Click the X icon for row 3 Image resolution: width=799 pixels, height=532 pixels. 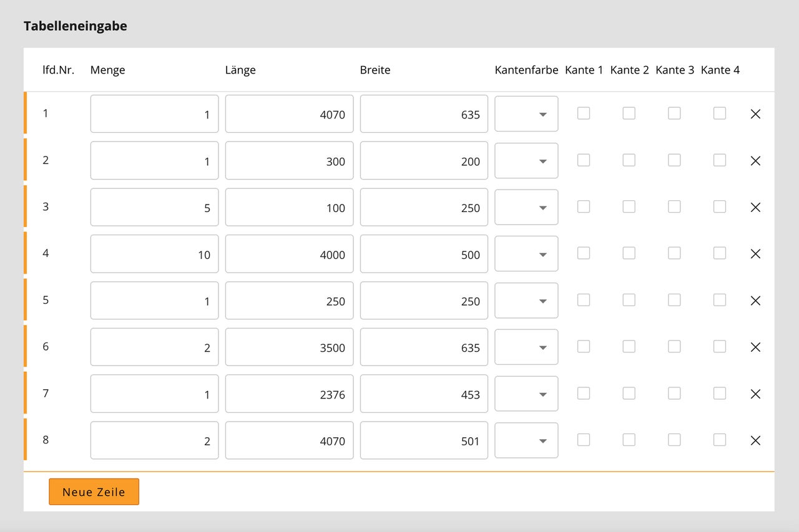[x=755, y=207]
